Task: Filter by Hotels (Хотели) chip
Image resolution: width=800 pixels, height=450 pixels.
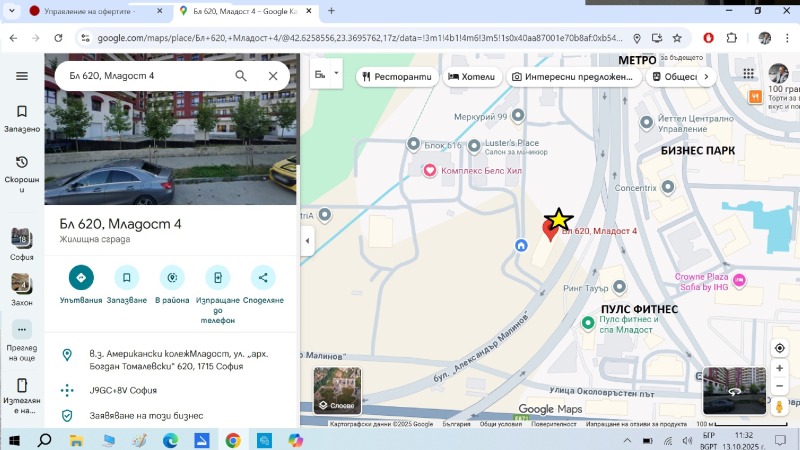Action: point(472,76)
